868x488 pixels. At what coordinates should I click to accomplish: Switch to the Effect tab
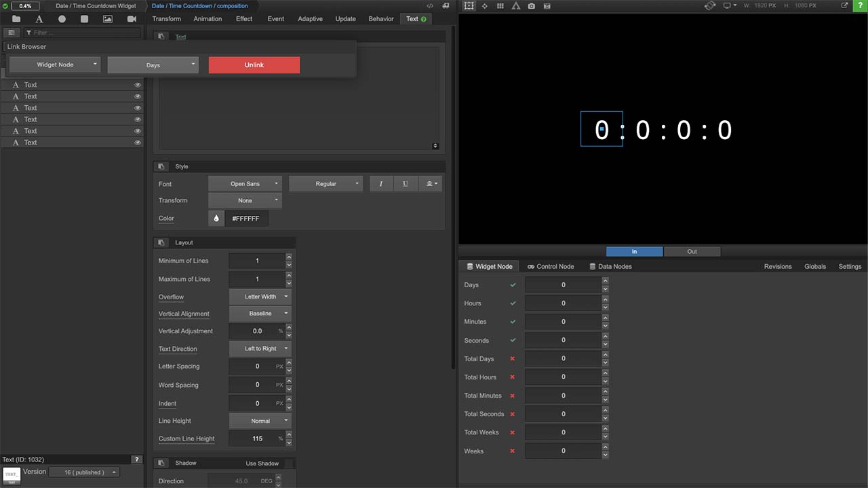[244, 19]
